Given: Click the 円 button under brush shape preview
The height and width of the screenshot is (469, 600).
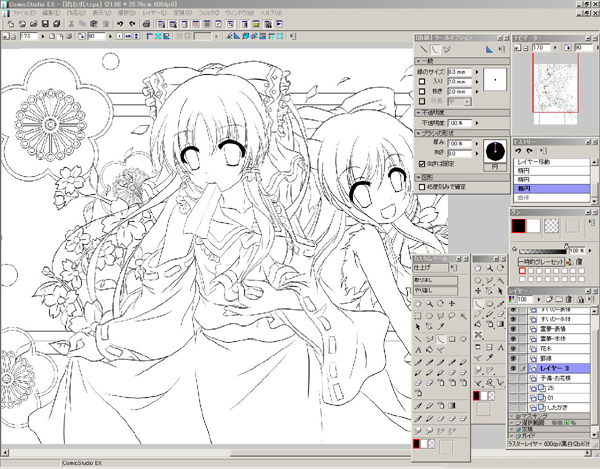Looking at the screenshot, I should coord(495,168).
